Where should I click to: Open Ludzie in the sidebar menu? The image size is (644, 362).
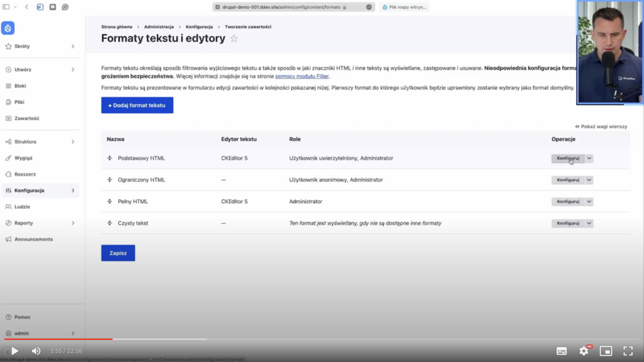(x=22, y=207)
